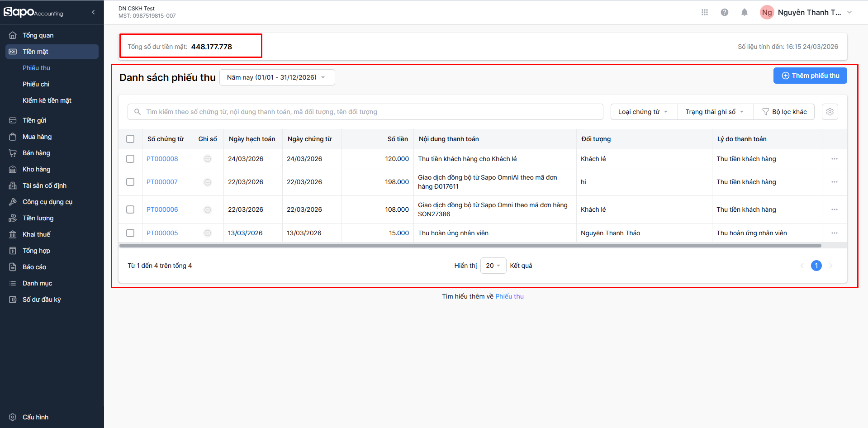Focus the receipt search input field
The image size is (868, 428).
365,112
